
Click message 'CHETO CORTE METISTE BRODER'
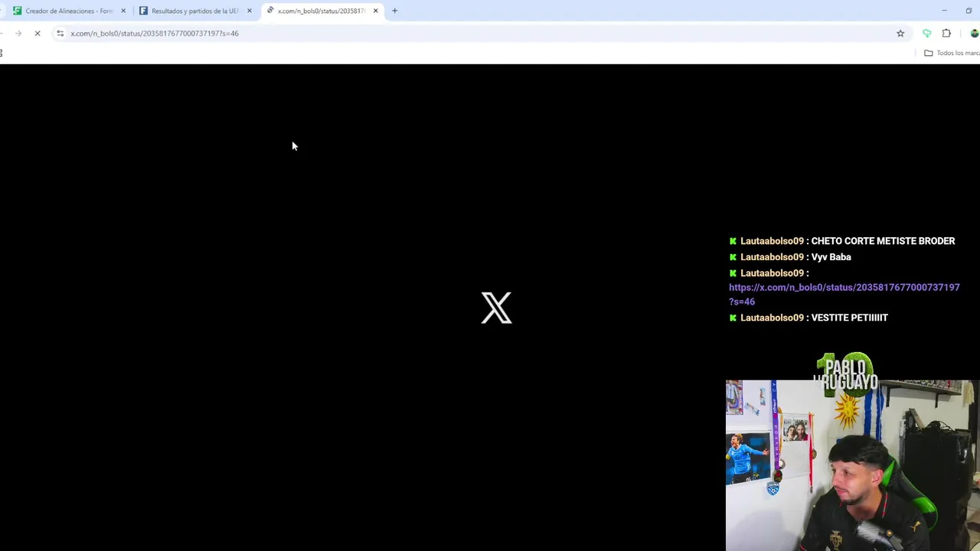coord(883,241)
